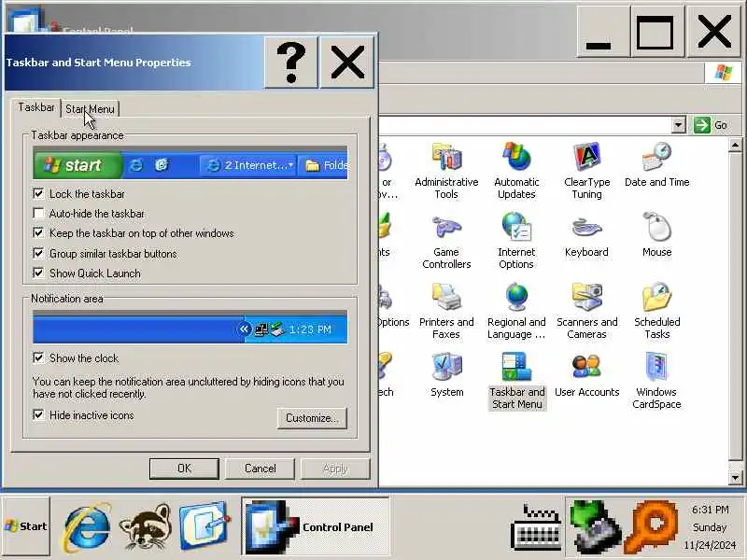Switch to the Start Menu tab
The width and height of the screenshot is (747, 560).
(x=90, y=109)
